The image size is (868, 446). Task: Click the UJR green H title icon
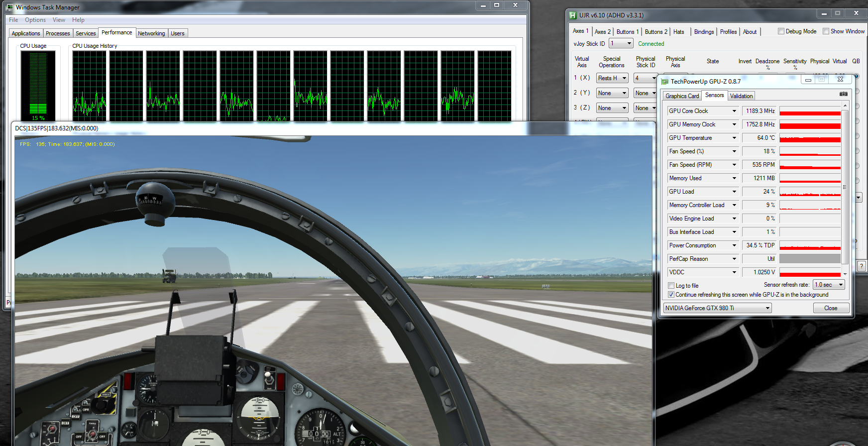[x=573, y=15]
